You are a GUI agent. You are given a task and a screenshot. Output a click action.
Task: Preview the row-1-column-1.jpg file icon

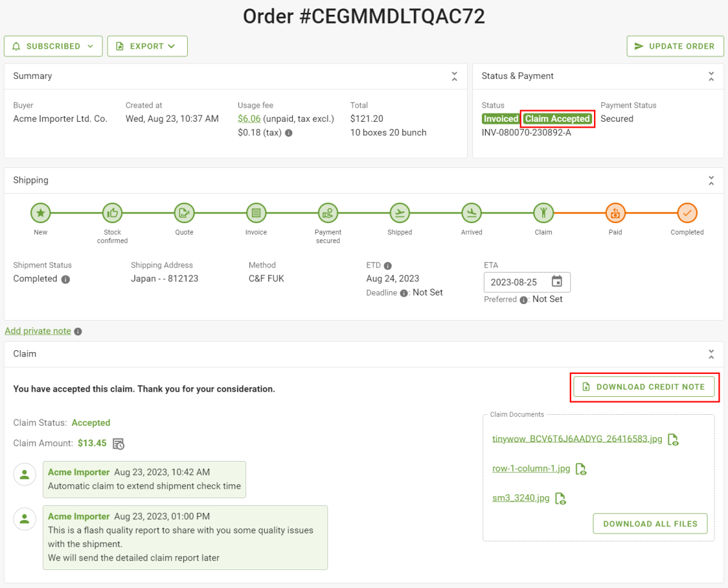point(581,469)
